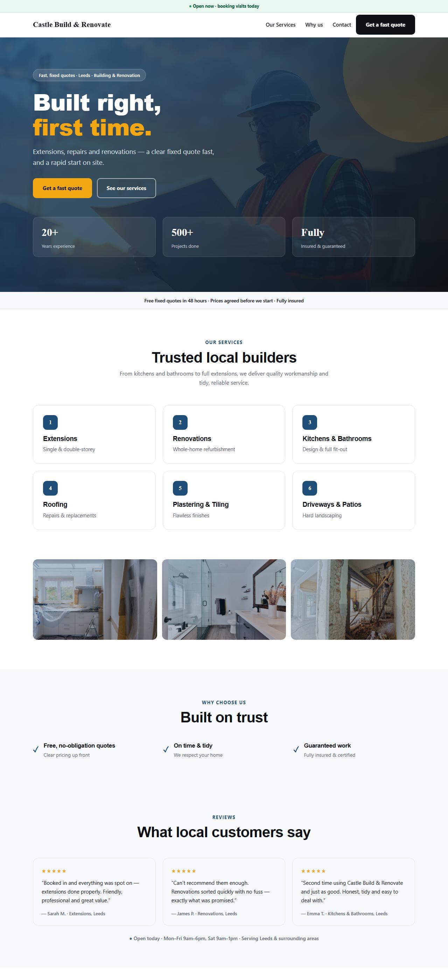Click the Open now booking visits banner
Viewport: 448px width, 980px height.
tap(224, 6)
